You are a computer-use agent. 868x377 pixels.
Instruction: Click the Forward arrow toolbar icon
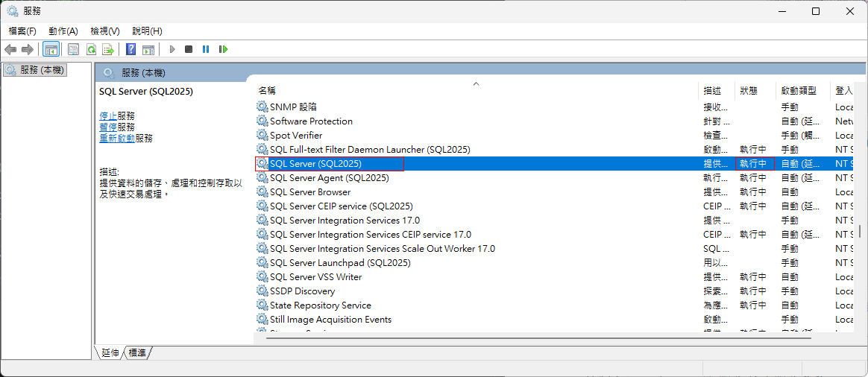(27, 50)
